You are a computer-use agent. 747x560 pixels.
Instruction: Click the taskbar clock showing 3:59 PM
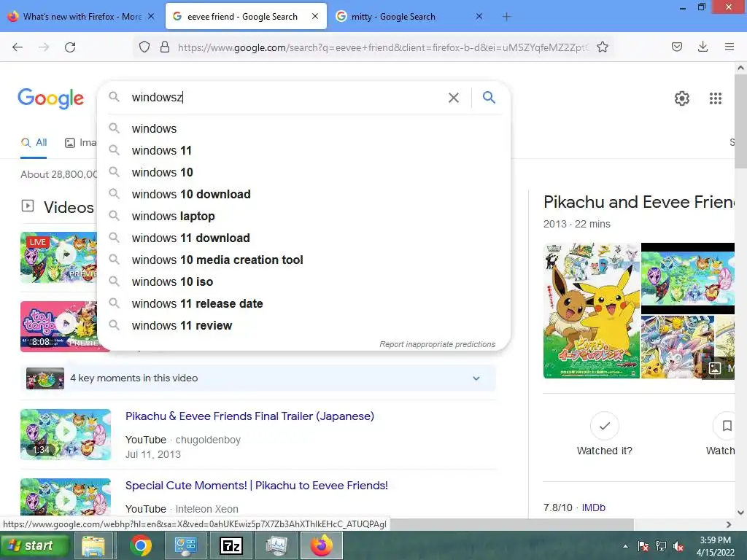[715, 546]
